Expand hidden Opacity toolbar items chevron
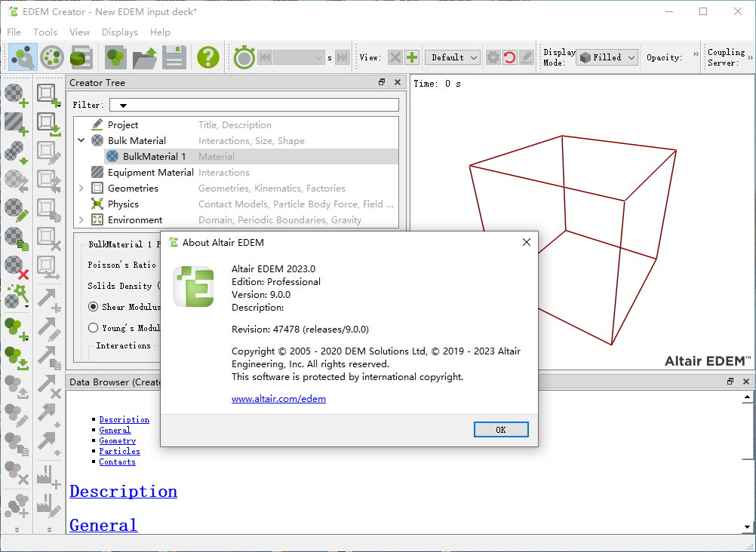Screen dimensions: 756x552 coord(696,54)
